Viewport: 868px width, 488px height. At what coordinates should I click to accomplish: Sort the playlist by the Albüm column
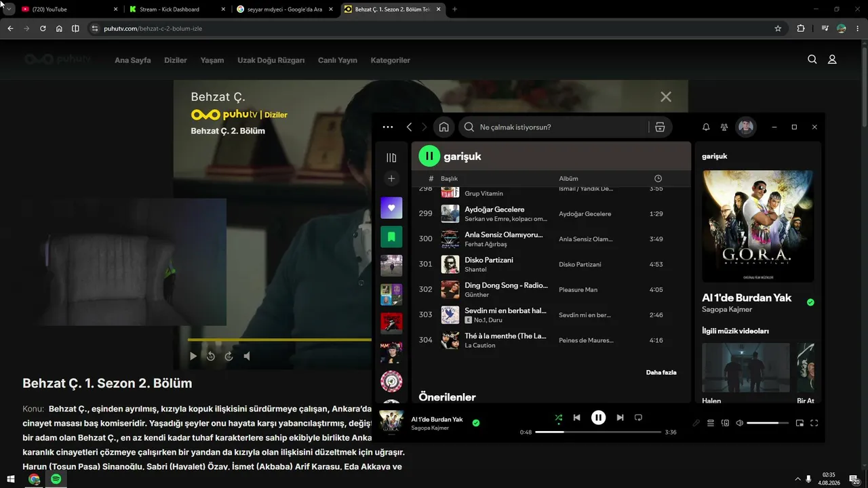click(568, 178)
